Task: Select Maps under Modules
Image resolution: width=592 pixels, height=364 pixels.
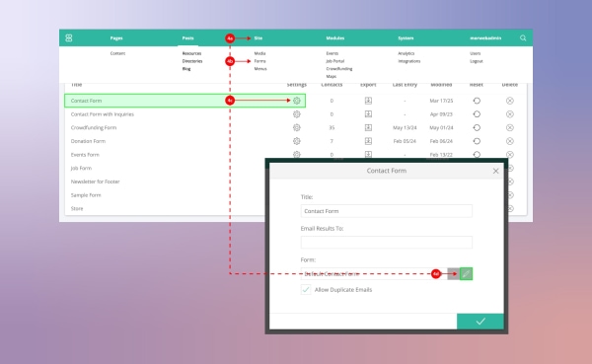Action: click(x=332, y=76)
